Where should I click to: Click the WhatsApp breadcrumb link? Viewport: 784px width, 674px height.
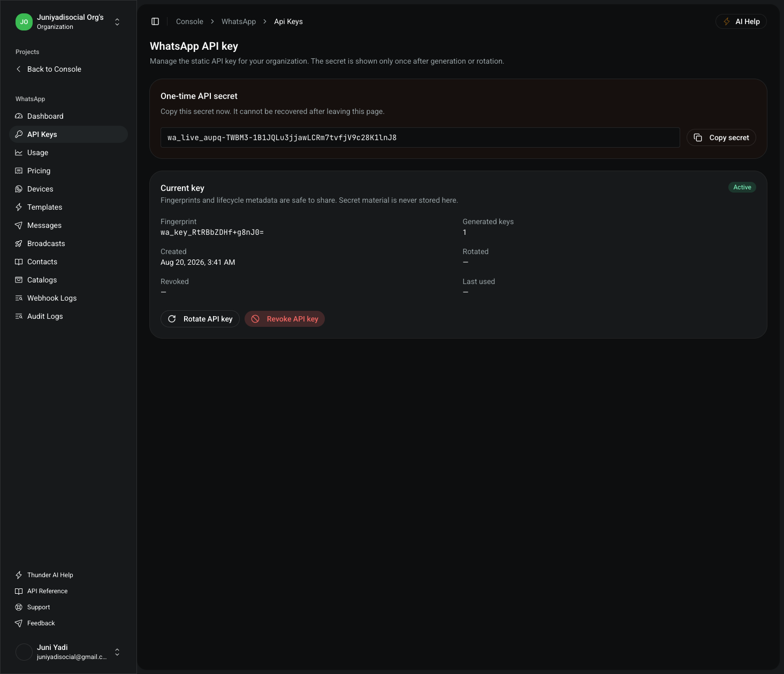pyautogui.click(x=239, y=21)
